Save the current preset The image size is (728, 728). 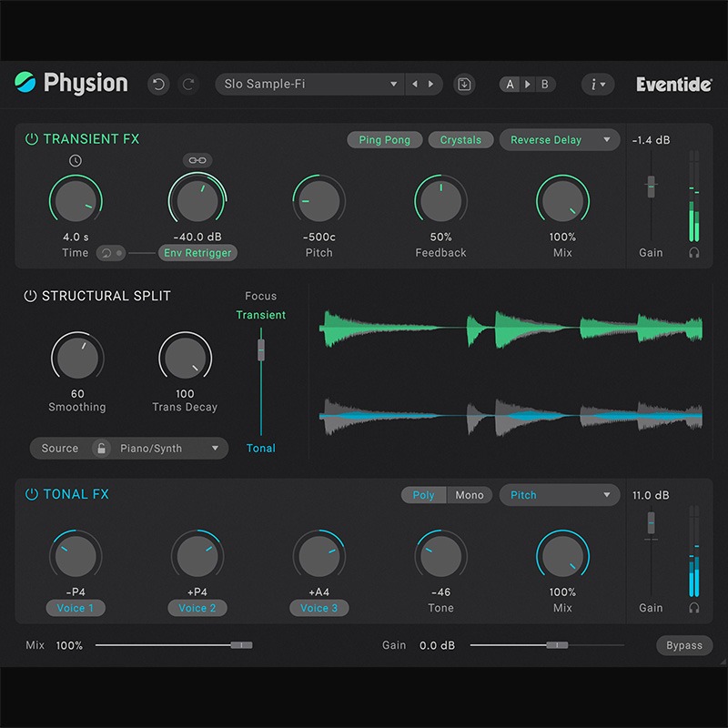(464, 84)
